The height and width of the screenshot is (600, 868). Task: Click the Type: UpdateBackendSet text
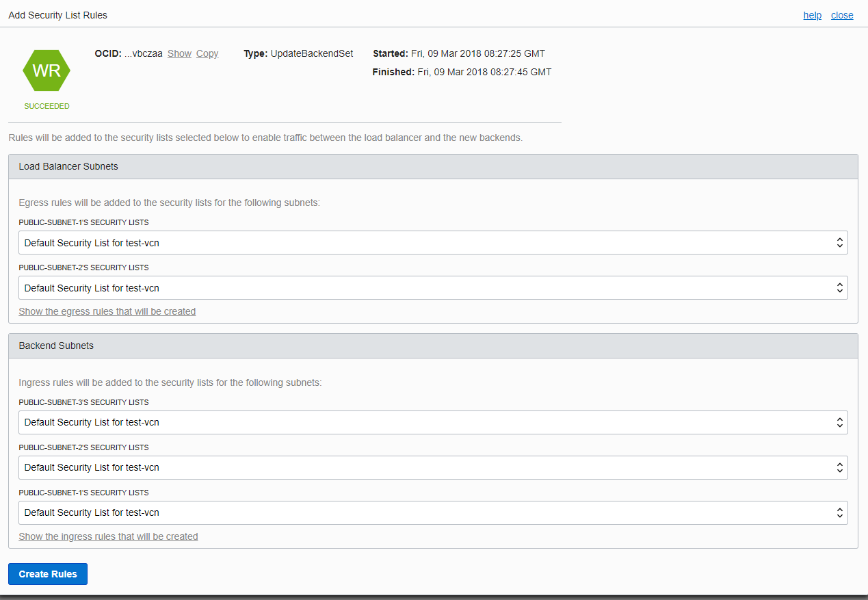pyautogui.click(x=298, y=53)
